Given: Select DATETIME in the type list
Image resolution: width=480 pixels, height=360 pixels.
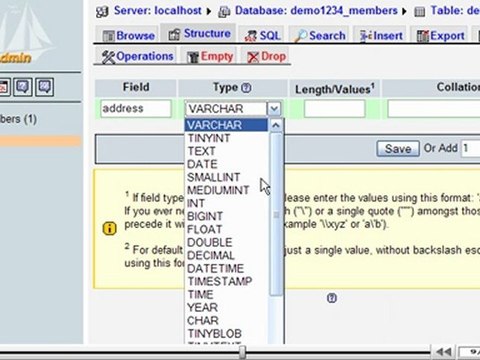Looking at the screenshot, I should [226, 268].
